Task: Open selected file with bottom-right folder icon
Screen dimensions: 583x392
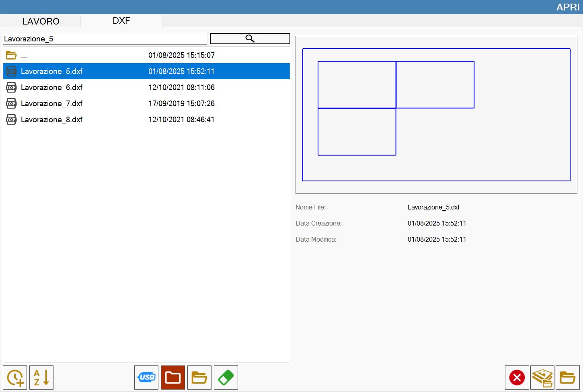Action: point(568,378)
